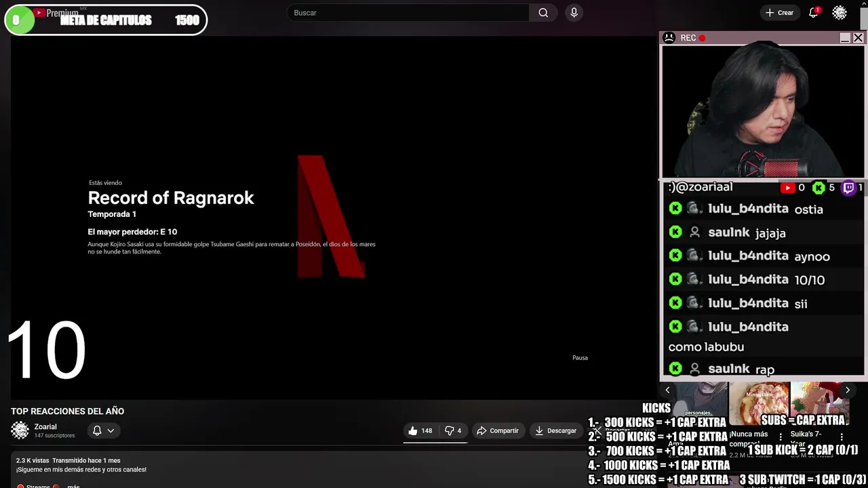Focus the Buscar search field
This screenshot has height=488, width=868.
pos(408,13)
